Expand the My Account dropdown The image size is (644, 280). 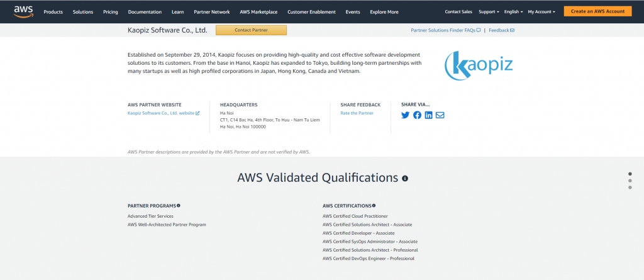point(541,12)
